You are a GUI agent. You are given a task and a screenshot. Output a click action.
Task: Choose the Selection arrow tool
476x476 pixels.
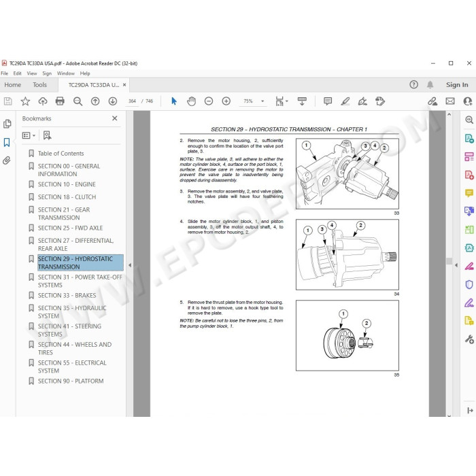point(174,101)
